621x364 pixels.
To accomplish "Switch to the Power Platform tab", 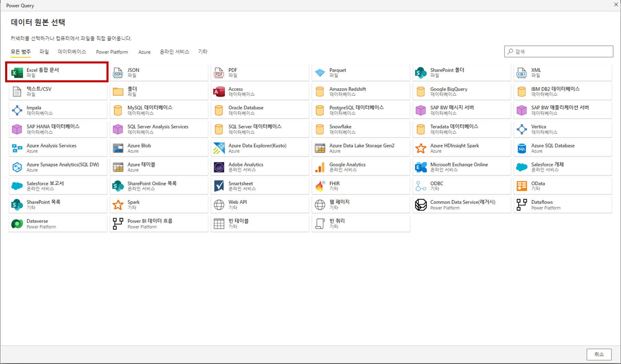I will point(112,52).
